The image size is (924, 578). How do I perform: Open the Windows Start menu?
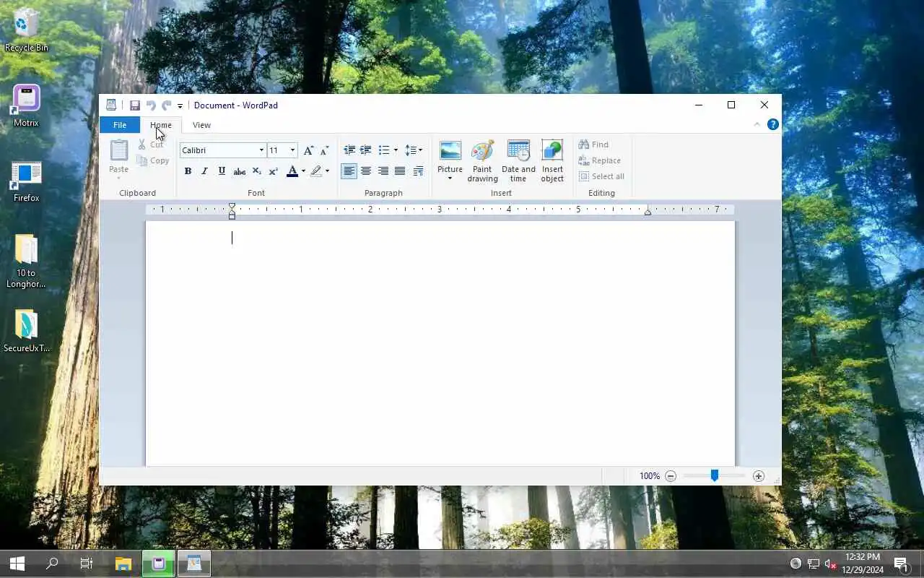[x=17, y=564]
